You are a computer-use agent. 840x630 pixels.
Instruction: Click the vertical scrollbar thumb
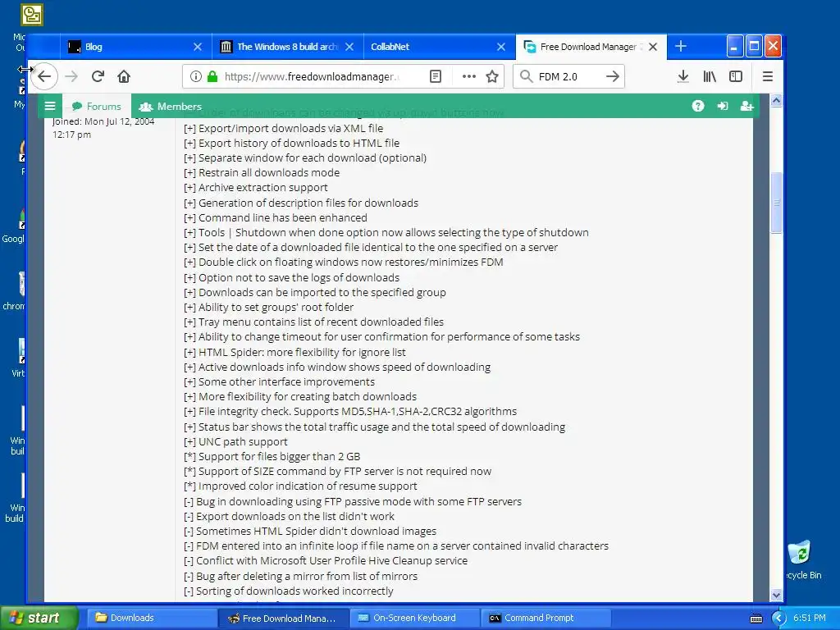776,203
